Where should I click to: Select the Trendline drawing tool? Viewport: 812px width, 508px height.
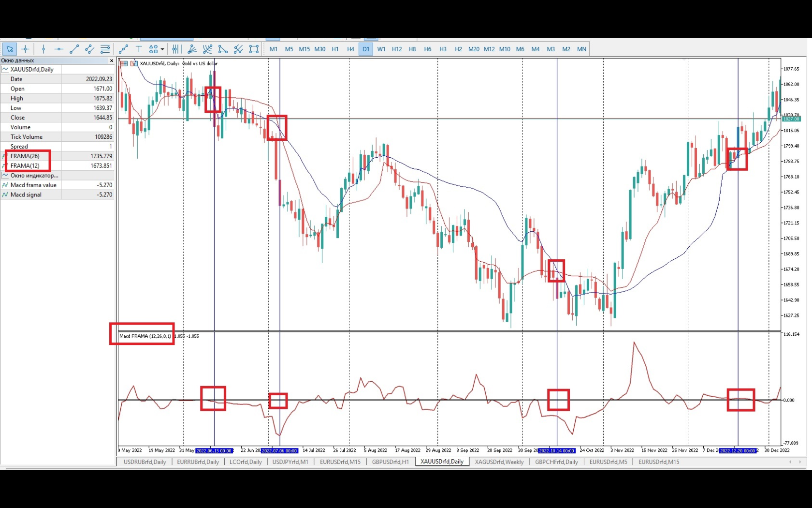coord(74,49)
